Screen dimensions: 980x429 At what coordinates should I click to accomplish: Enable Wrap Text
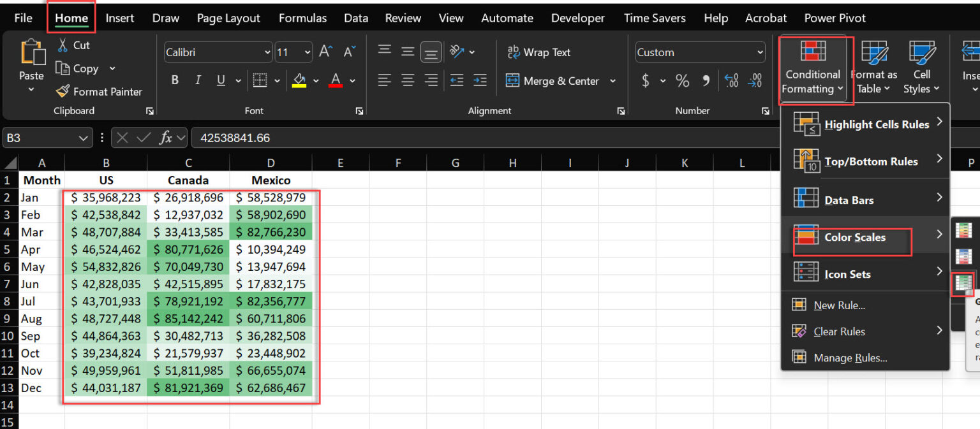[538, 52]
